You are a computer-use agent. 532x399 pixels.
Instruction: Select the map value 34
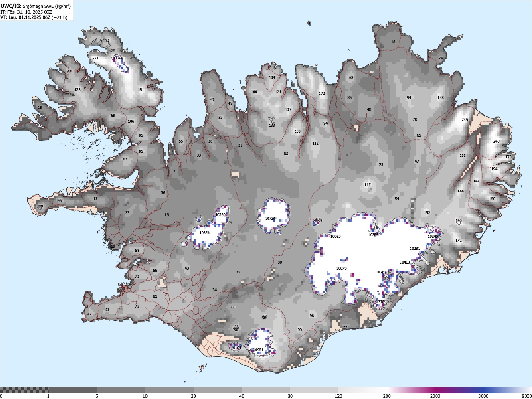[x=214, y=290]
